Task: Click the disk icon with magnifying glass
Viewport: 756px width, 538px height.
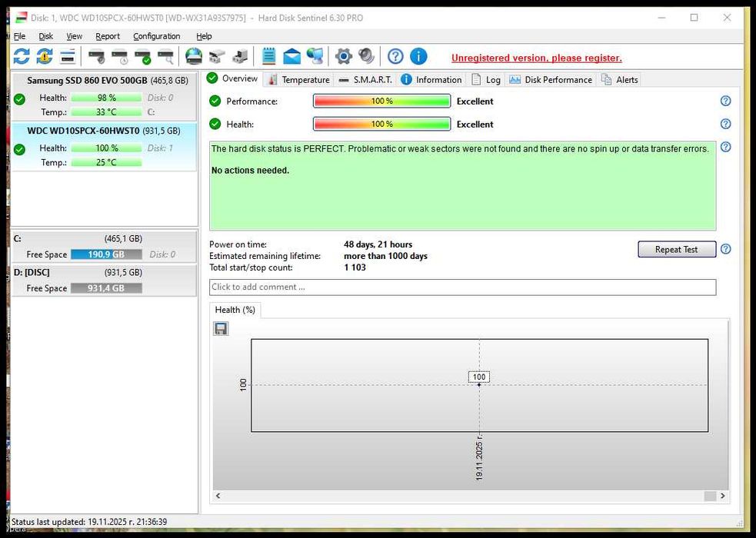Action: pyautogui.click(x=166, y=57)
